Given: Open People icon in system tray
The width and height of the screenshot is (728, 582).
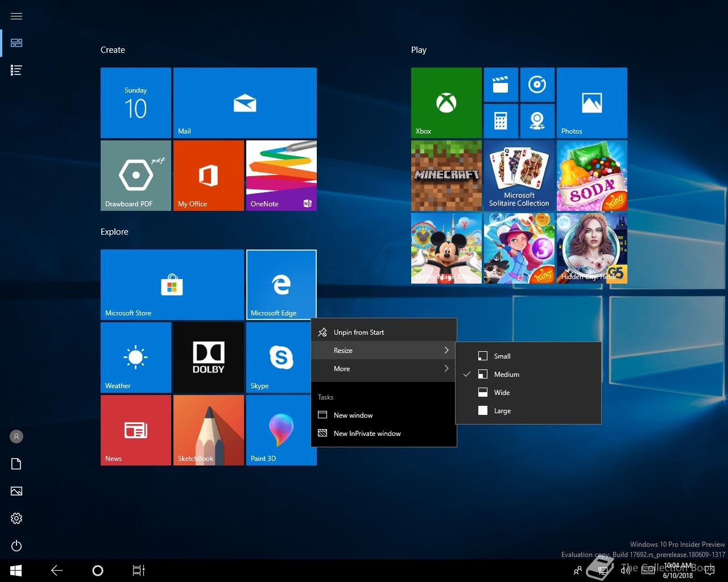Looking at the screenshot, I should coord(578,571).
